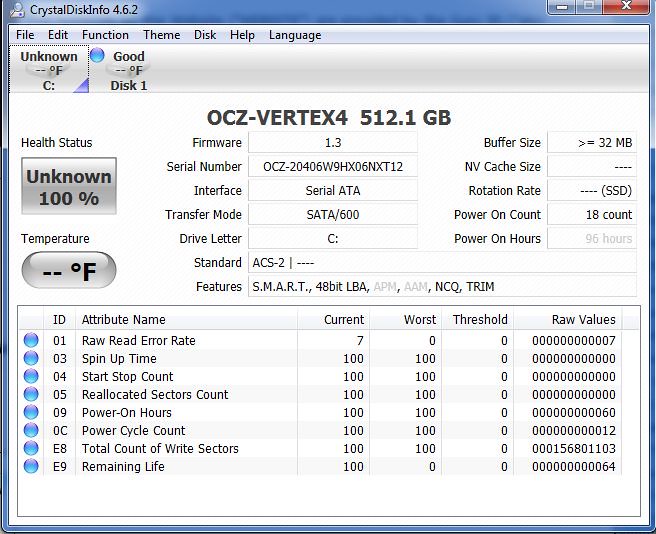Click status orb for Raw Read Error Rate
The height and width of the screenshot is (534, 656).
31,340
